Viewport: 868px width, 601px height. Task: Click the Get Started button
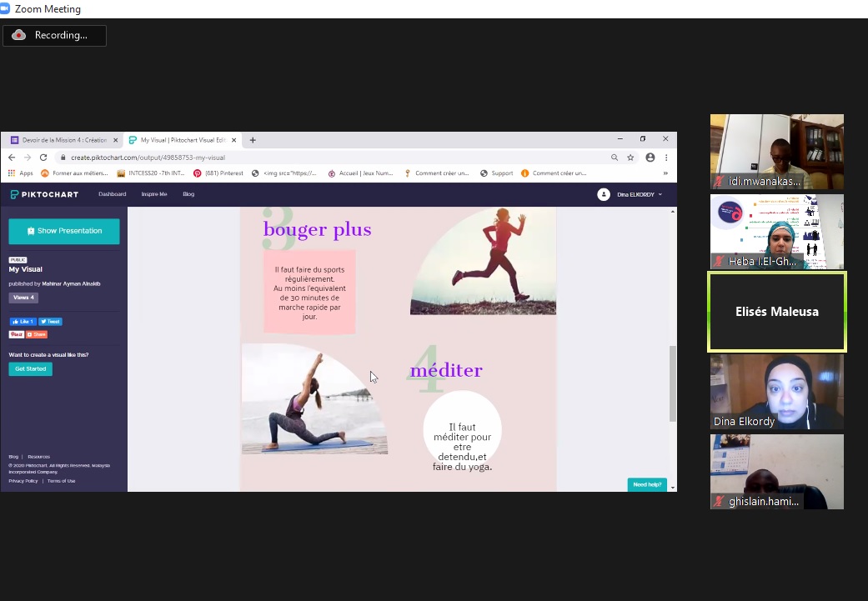click(30, 368)
